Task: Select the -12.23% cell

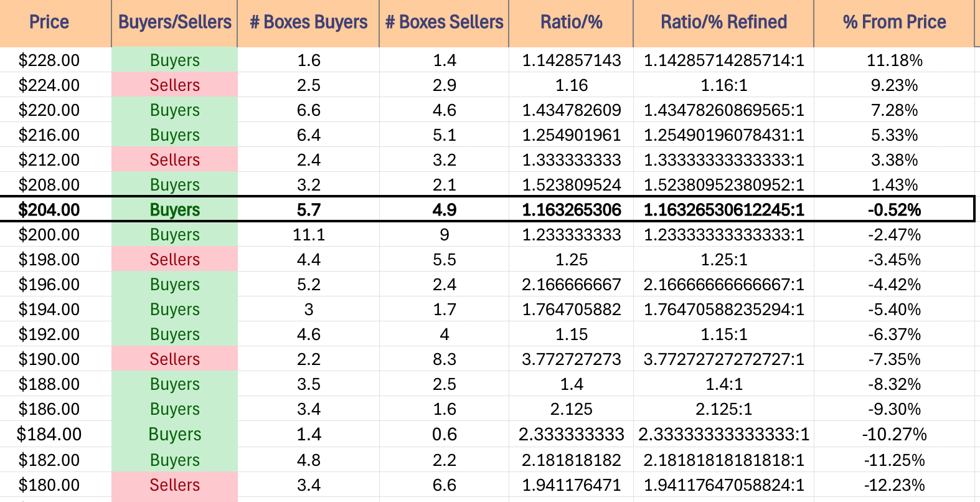Action: pyautogui.click(x=894, y=485)
